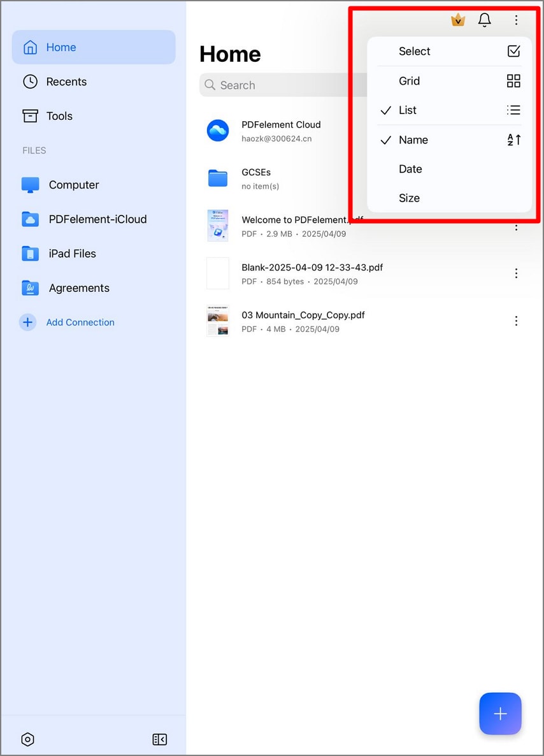
Task: Open Tools in sidebar
Action: click(x=94, y=116)
